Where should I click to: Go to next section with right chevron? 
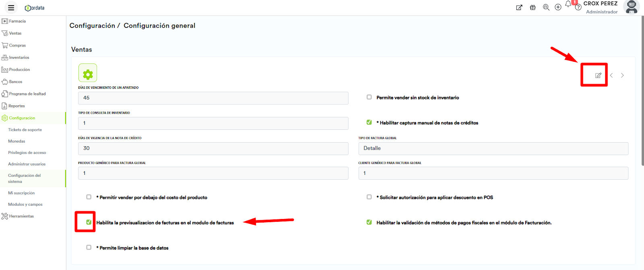click(x=622, y=76)
